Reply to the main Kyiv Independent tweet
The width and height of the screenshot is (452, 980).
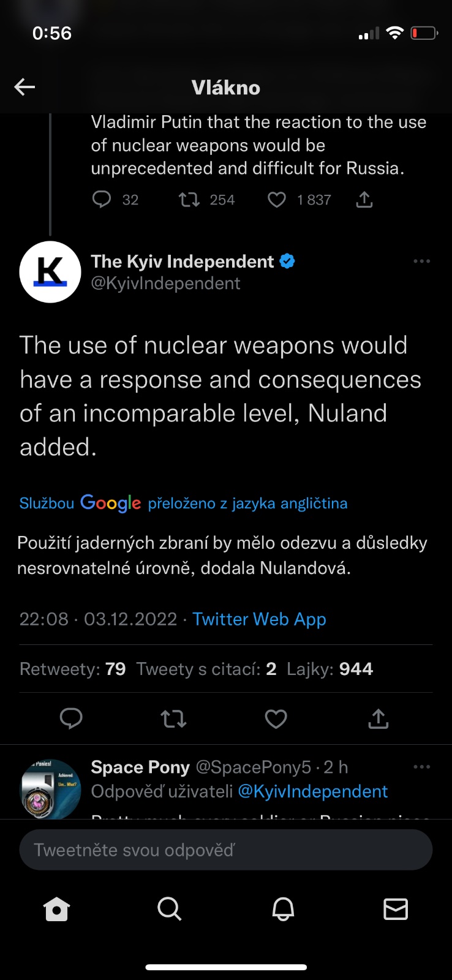[71, 718]
